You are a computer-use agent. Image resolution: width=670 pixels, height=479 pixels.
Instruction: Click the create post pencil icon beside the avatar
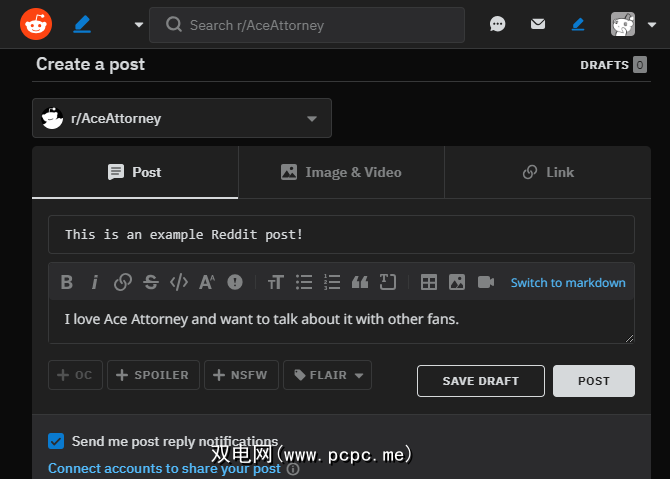pos(578,24)
